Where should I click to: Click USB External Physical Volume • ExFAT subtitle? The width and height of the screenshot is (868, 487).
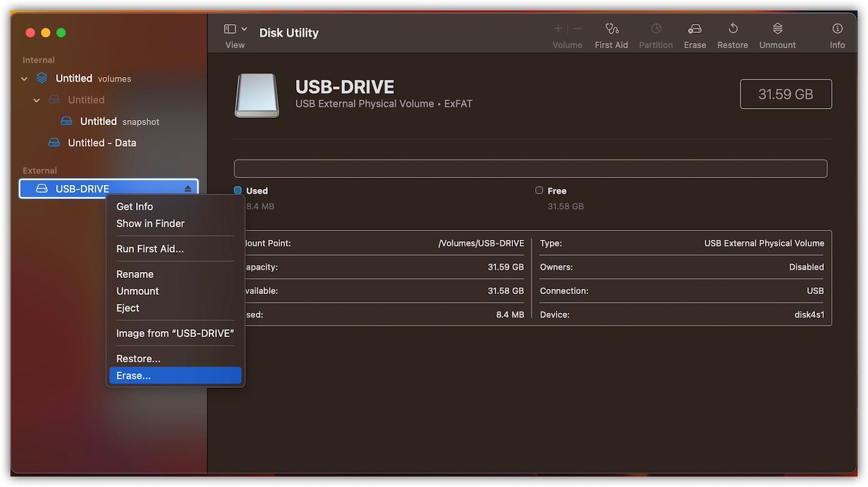[384, 104]
